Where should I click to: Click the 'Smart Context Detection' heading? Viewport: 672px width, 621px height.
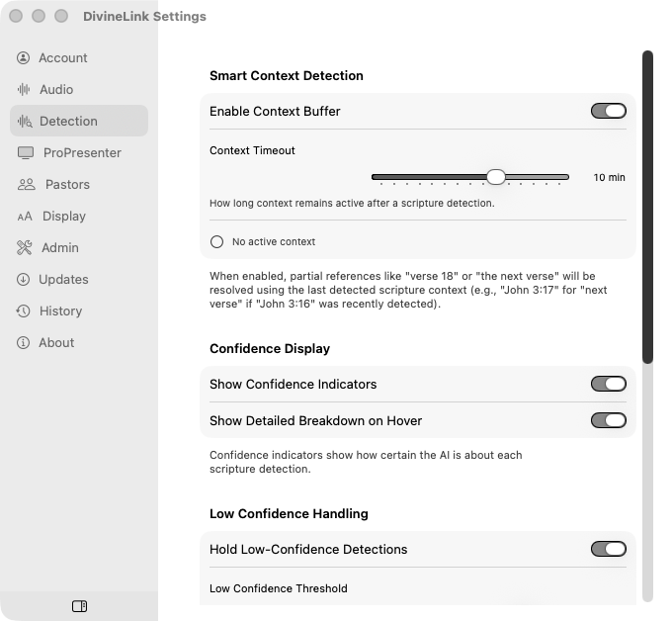287,75
